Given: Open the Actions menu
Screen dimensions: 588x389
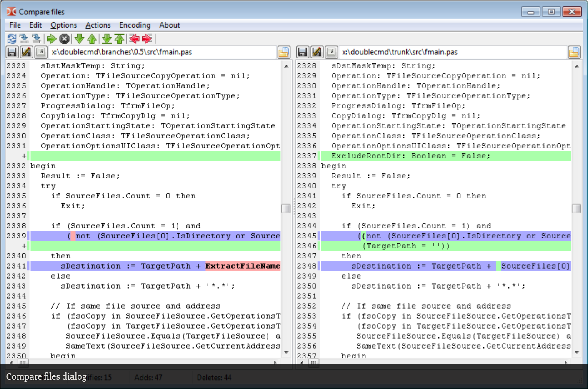Looking at the screenshot, I should click(x=98, y=25).
